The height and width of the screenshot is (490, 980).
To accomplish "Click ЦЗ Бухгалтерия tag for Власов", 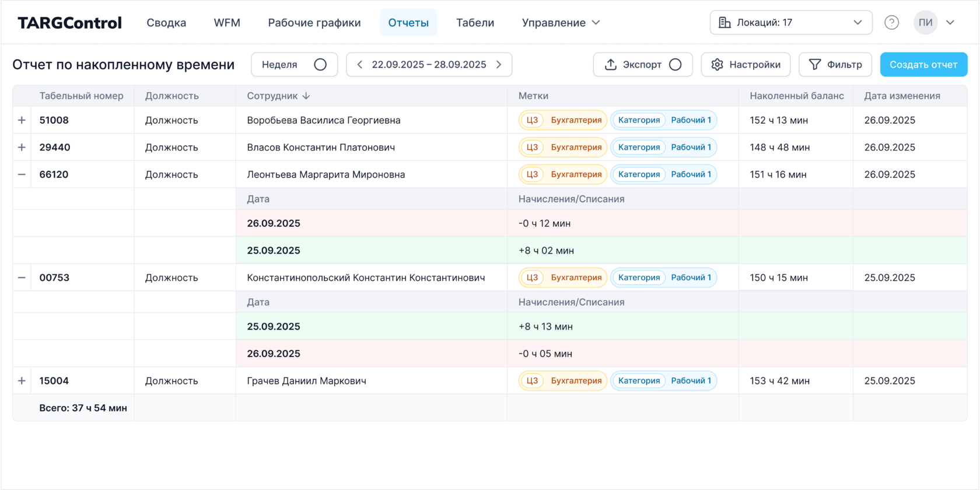I will pyautogui.click(x=563, y=148).
